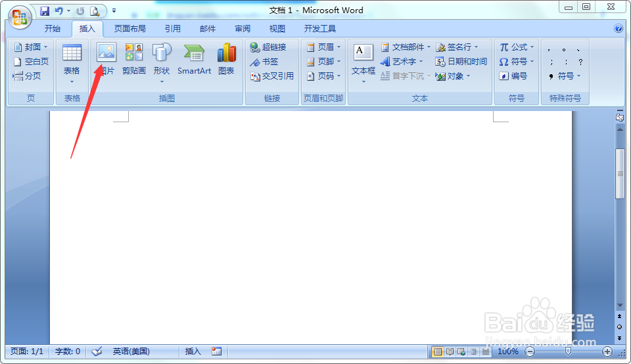Switch to Draft view
Image resolution: width=631 pixels, height=364 pixels.
[x=486, y=352]
